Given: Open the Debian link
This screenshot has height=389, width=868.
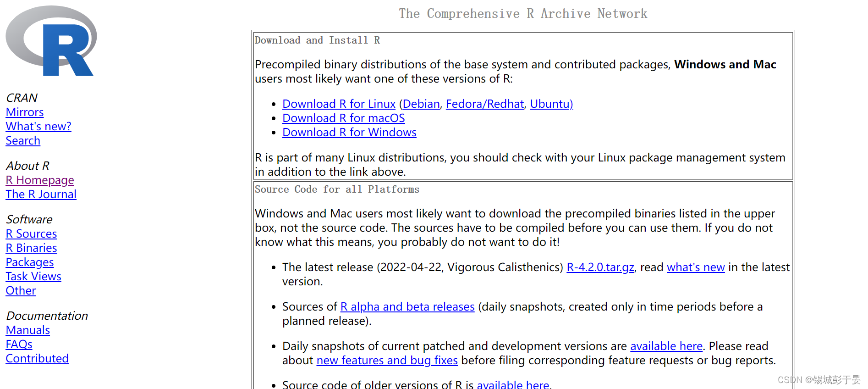Looking at the screenshot, I should [421, 104].
